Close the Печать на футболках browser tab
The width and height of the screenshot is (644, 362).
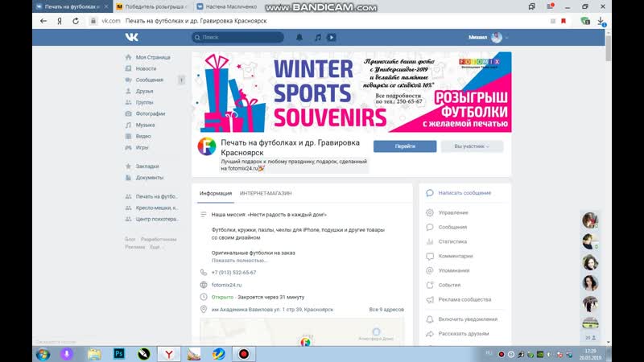point(106,6)
